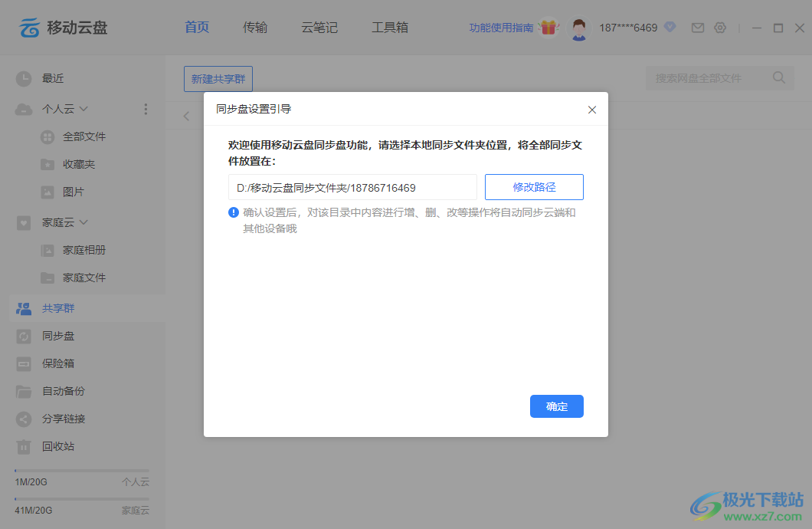
Task: Click the cloud icon beside 个人云
Action: point(24,109)
